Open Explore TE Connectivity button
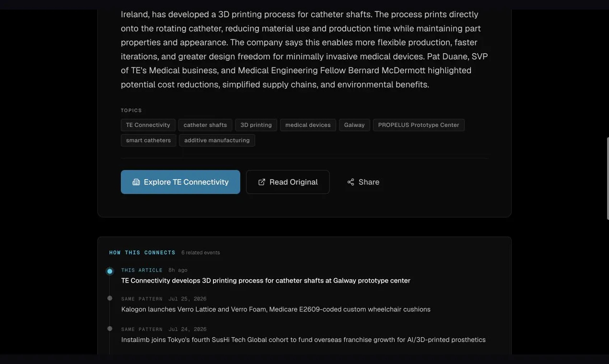 (x=180, y=182)
